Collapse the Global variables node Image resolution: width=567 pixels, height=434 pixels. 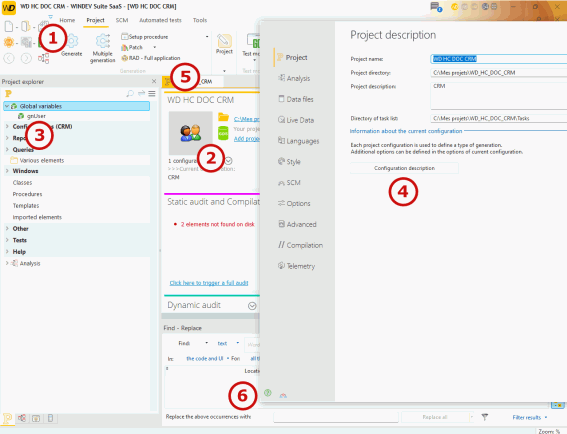pos(7,106)
